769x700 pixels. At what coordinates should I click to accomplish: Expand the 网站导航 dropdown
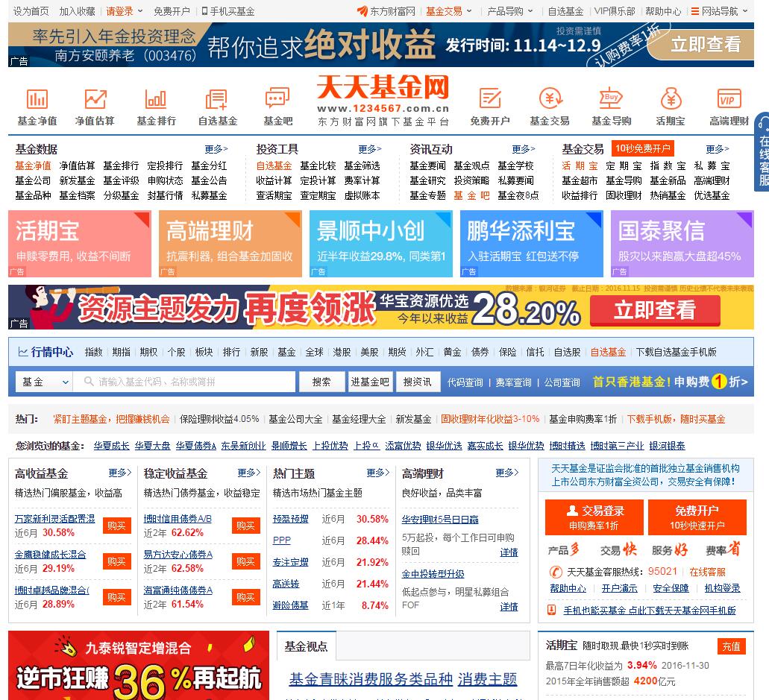[745, 10]
